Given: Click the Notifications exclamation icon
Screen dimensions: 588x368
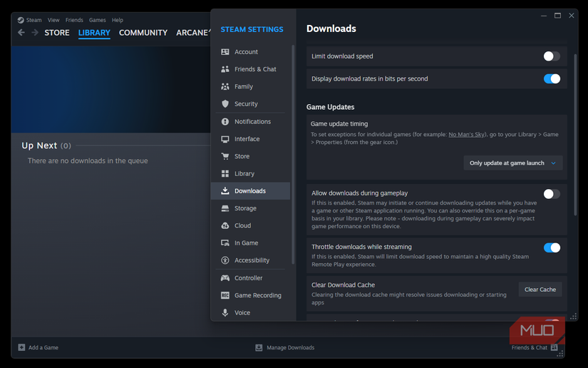Looking at the screenshot, I should pos(225,121).
